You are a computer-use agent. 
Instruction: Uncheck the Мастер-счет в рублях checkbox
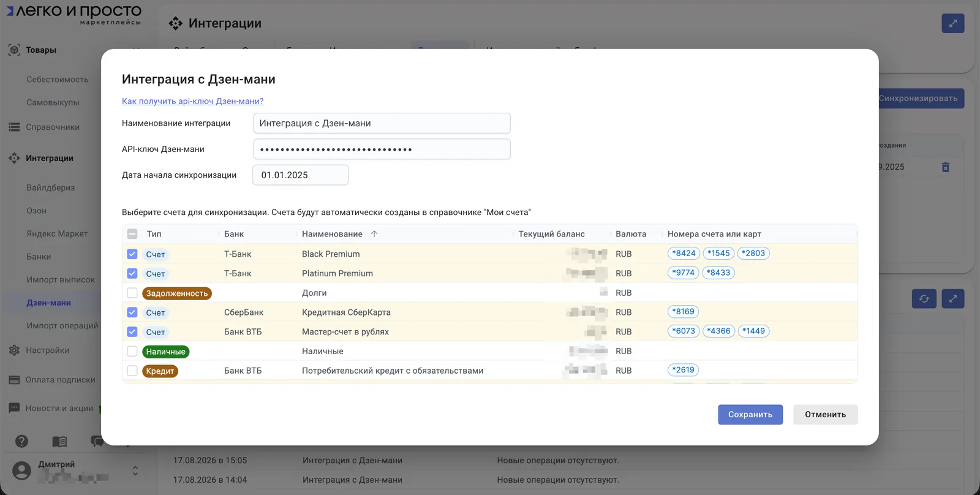click(x=132, y=332)
